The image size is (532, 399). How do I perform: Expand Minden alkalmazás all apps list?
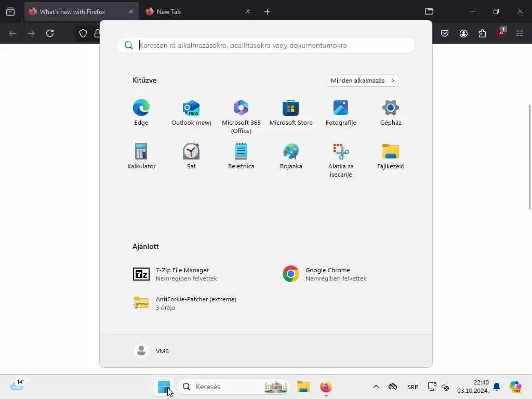(362, 81)
